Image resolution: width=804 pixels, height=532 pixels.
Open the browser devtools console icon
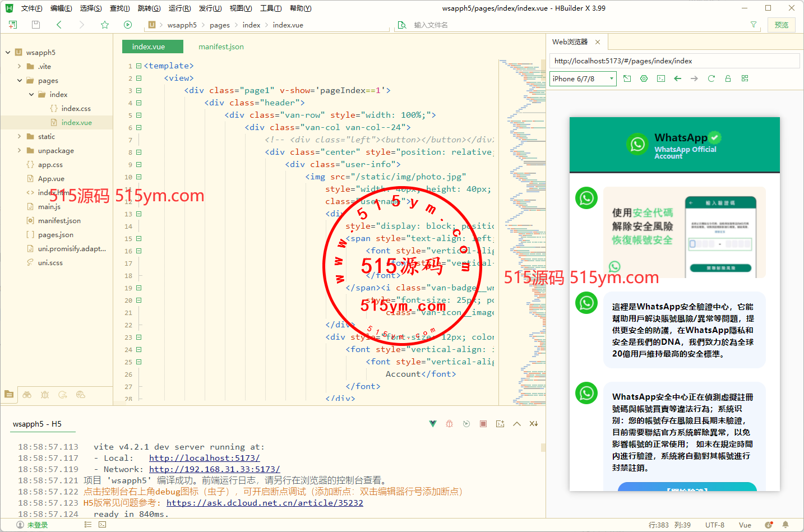(661, 78)
